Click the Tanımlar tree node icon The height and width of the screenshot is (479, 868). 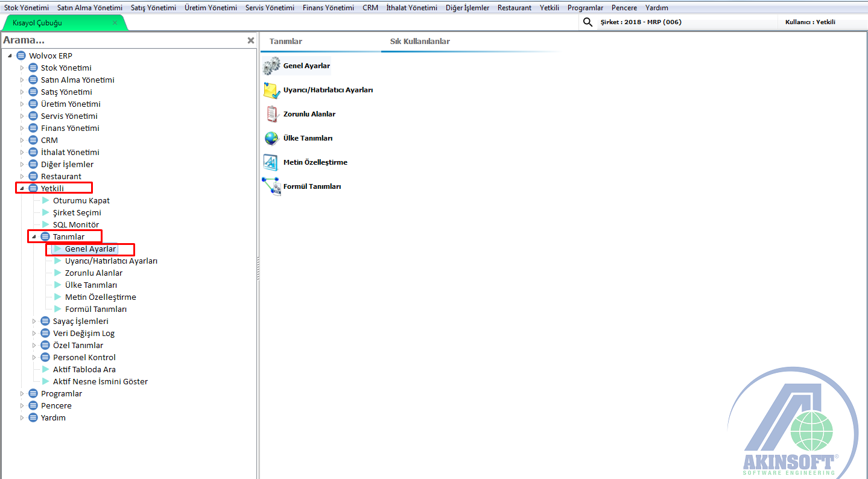[x=45, y=236]
